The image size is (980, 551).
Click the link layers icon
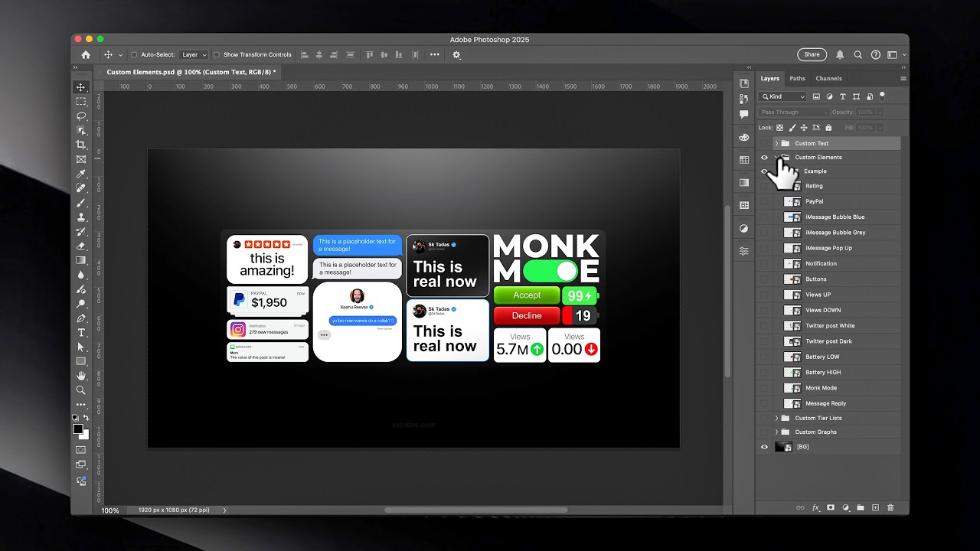(800, 507)
